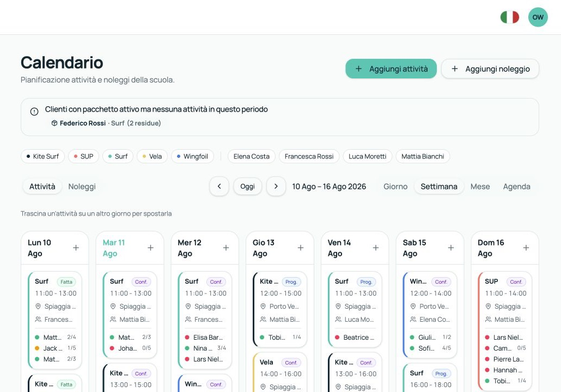Add activity on Mer 12 Ago plus icon
561x392 pixels.
pyautogui.click(x=225, y=248)
